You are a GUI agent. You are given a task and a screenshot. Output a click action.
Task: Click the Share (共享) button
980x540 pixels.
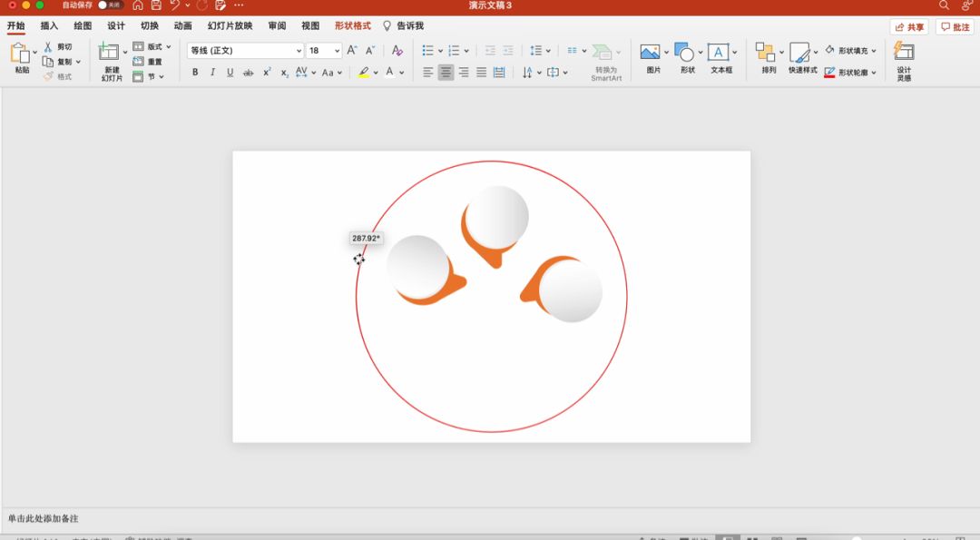909,27
